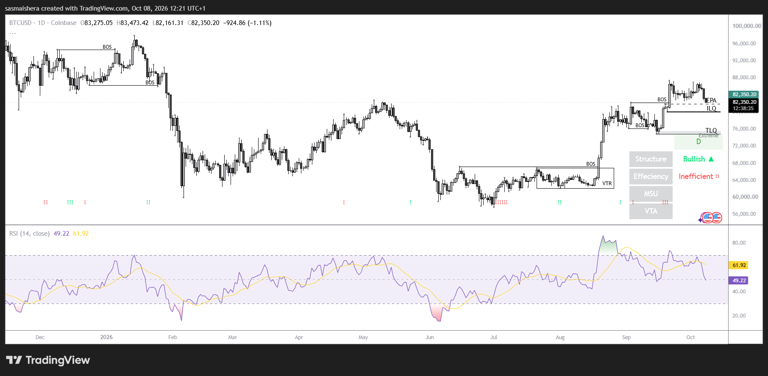
Task: Click the TLQ level label
Action: click(711, 130)
